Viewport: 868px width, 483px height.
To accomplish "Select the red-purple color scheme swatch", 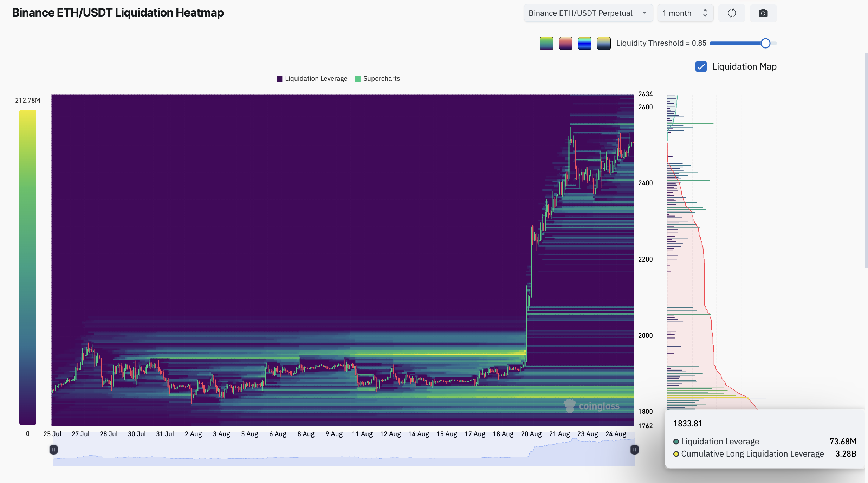I will (565, 43).
